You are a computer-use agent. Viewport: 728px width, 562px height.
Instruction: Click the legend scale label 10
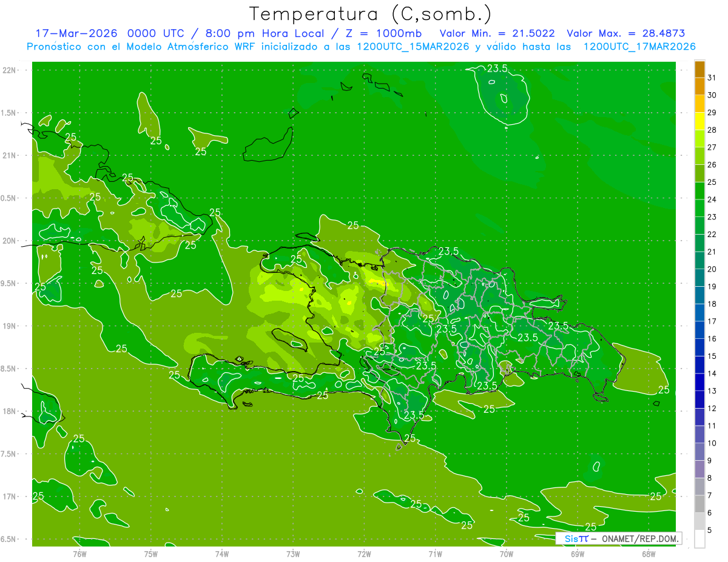712,443
